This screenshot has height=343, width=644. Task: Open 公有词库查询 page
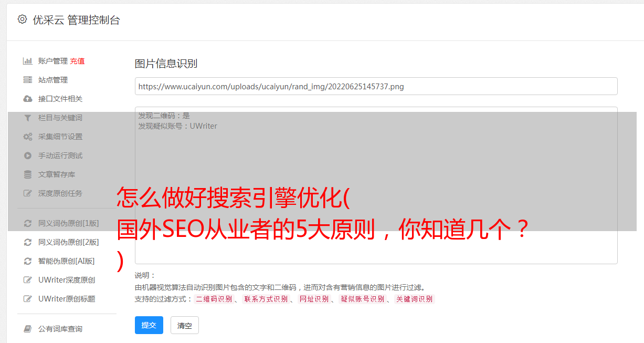(x=60, y=329)
